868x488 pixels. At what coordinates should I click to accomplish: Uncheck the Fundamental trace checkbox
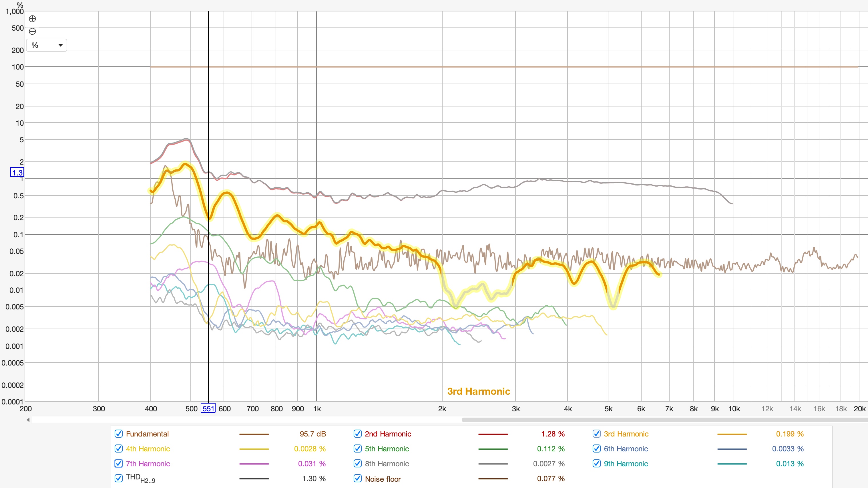pos(118,434)
